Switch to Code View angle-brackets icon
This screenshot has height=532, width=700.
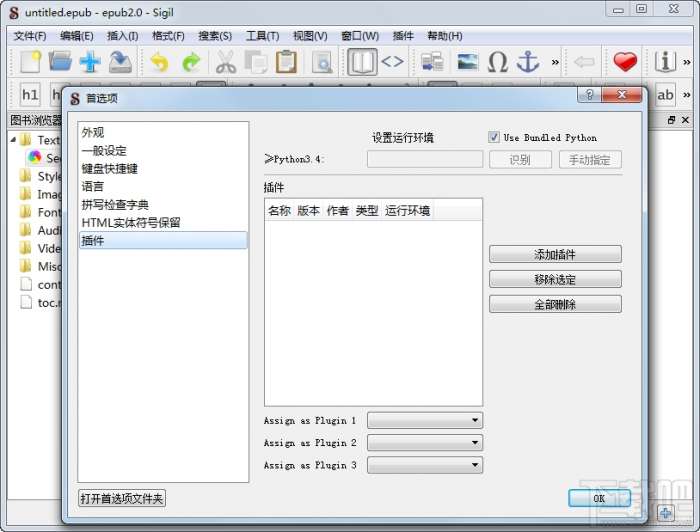click(392, 62)
